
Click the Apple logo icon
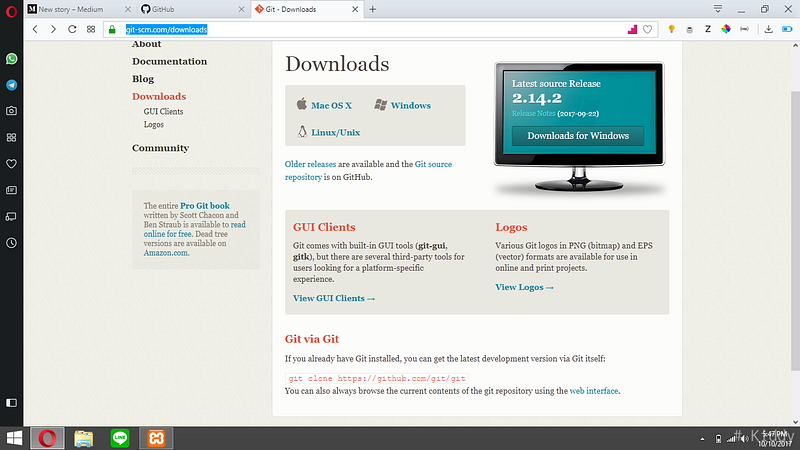(302, 104)
